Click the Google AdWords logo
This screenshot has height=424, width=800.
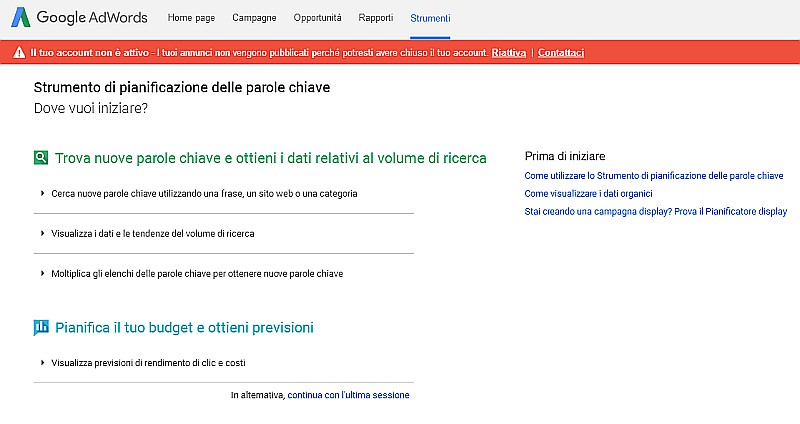coord(79,17)
